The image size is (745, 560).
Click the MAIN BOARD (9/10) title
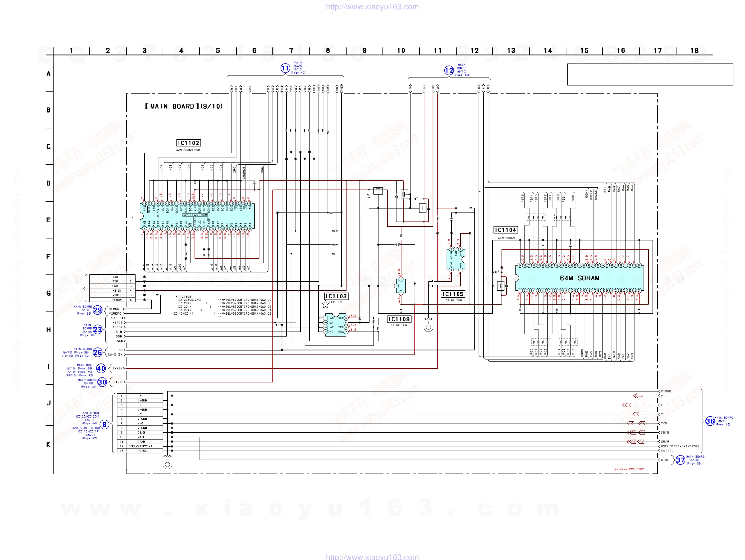tap(184, 106)
